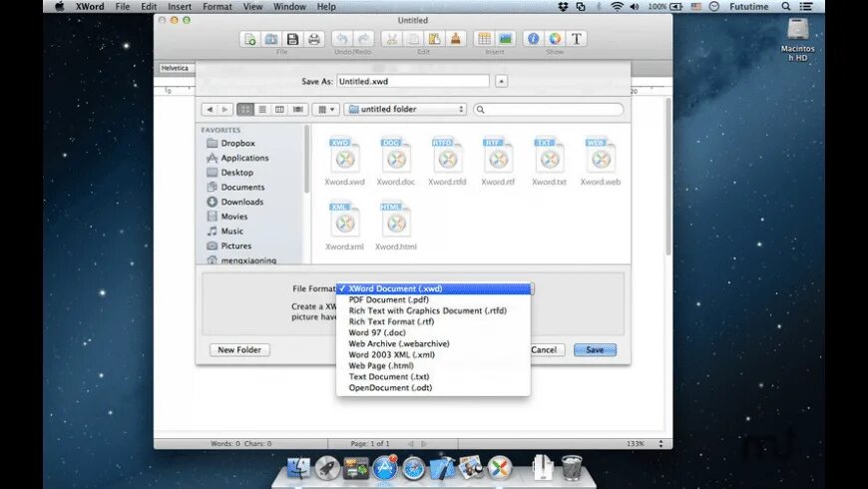Click the Fonts T toolbar icon
Image resolution: width=868 pixels, height=489 pixels.
coord(577,39)
